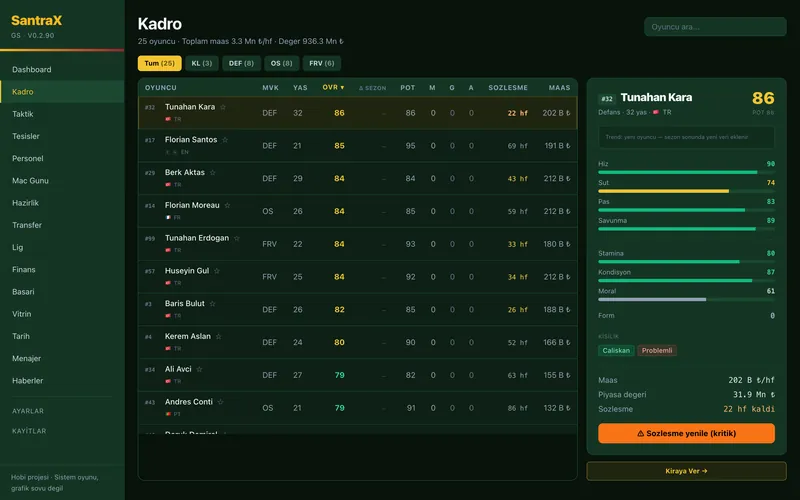Sort table by SOZLESME column
The height and width of the screenshot is (500, 800).
(508, 88)
